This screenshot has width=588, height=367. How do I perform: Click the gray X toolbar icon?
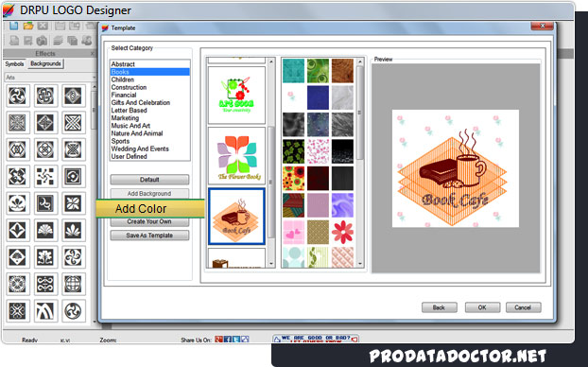point(43,26)
